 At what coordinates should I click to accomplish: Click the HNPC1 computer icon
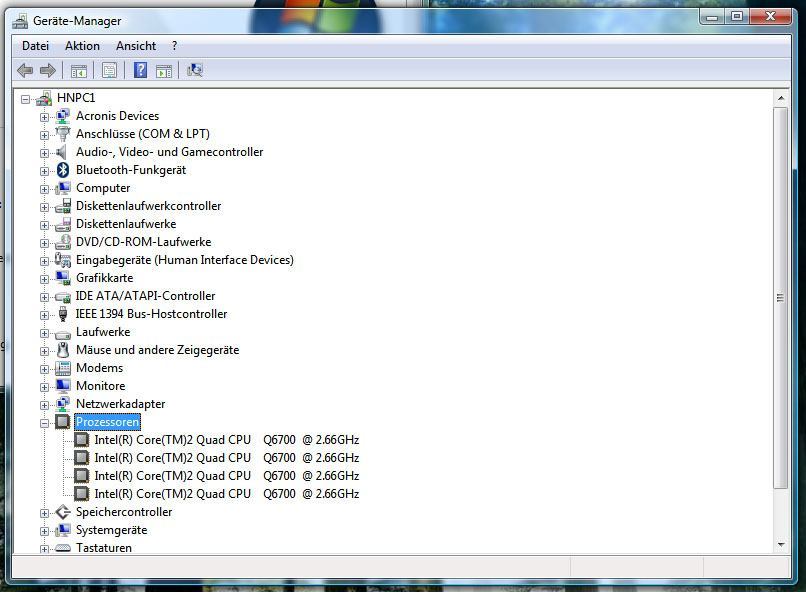tap(44, 98)
